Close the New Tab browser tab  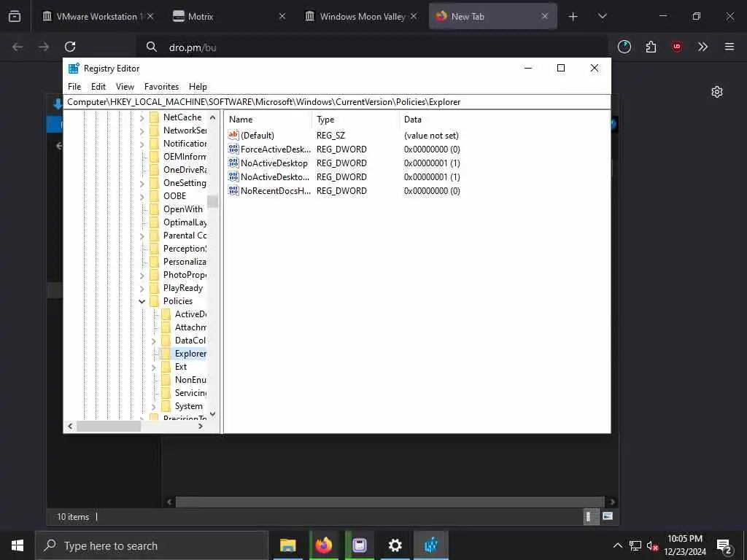click(x=545, y=16)
